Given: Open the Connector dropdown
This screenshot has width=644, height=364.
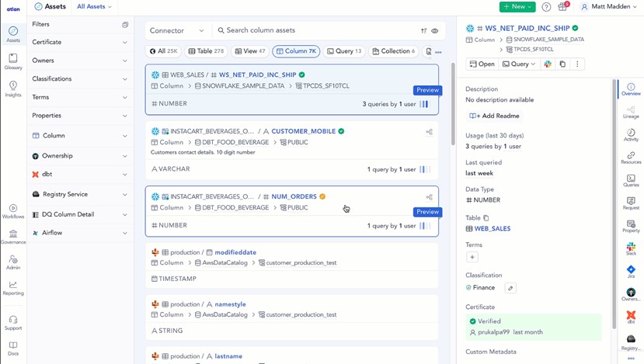Looking at the screenshot, I should (177, 31).
